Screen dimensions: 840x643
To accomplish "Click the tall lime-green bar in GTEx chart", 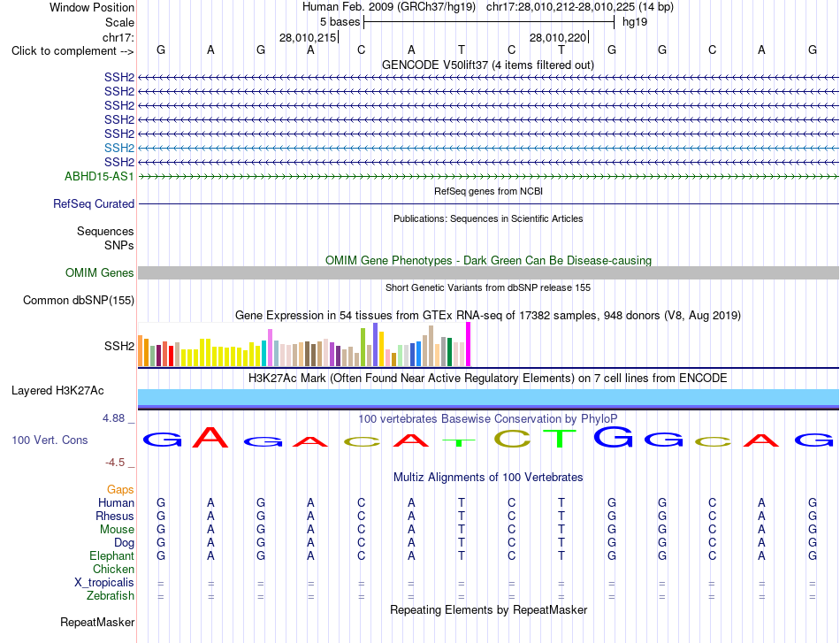I will pos(363,348).
